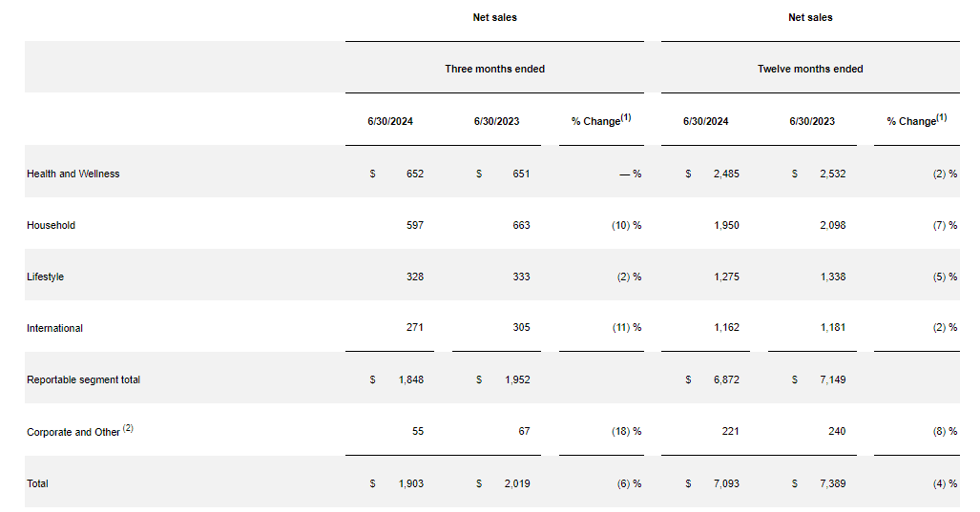Click the total twelve-month value 7,093
This screenshot has width=980, height=512.
click(x=725, y=483)
